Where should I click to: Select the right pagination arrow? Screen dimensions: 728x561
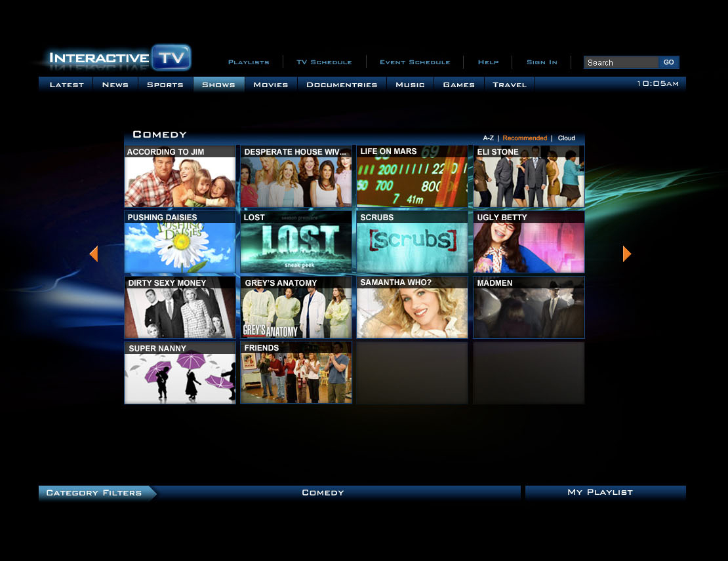[x=627, y=254]
